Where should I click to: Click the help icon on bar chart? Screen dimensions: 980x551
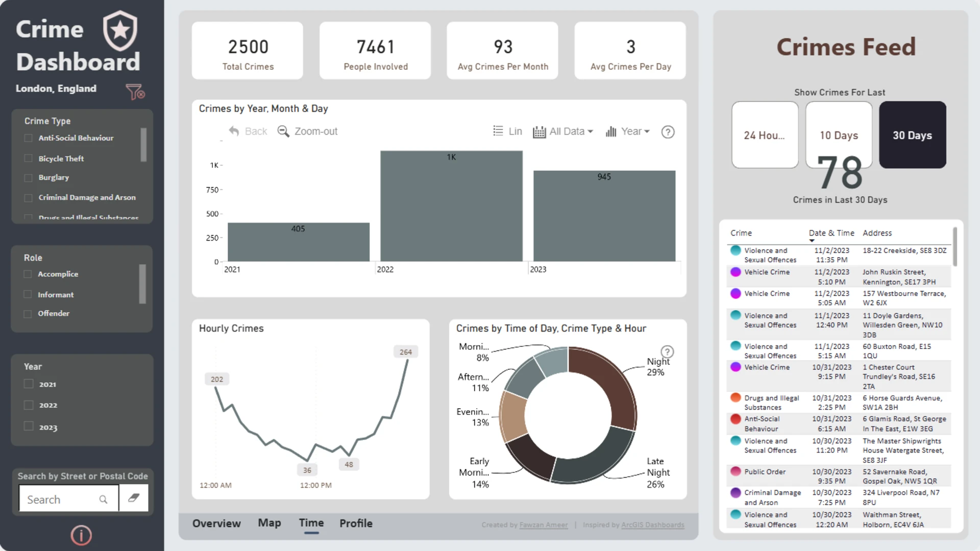pyautogui.click(x=668, y=132)
